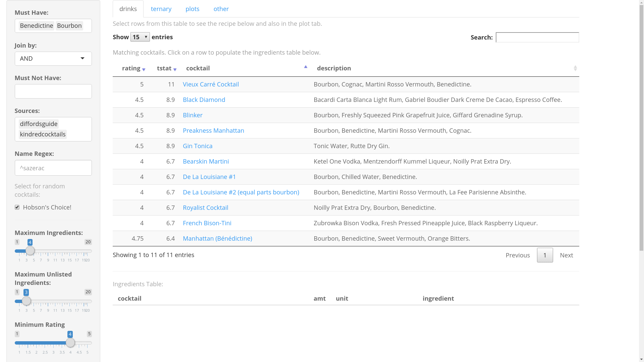This screenshot has width=644, height=362.
Task: Open the Vieux Carré Cocktail recipe
Action: 211,84
